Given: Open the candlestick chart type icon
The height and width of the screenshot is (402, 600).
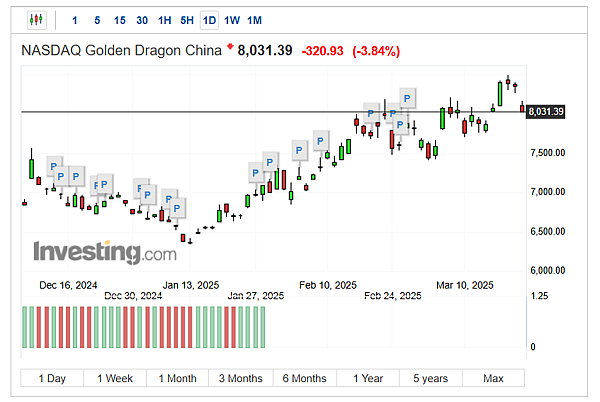Looking at the screenshot, I should 37,20.
